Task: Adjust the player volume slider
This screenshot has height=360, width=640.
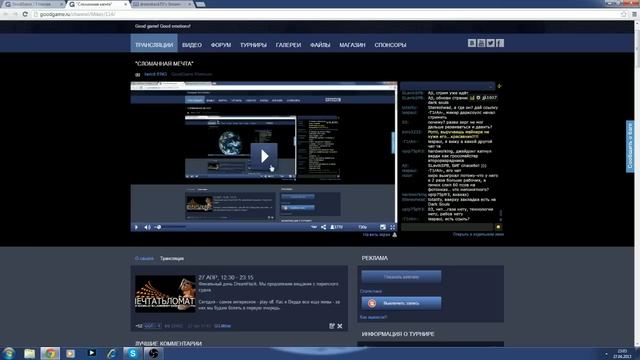Action: [x=171, y=227]
